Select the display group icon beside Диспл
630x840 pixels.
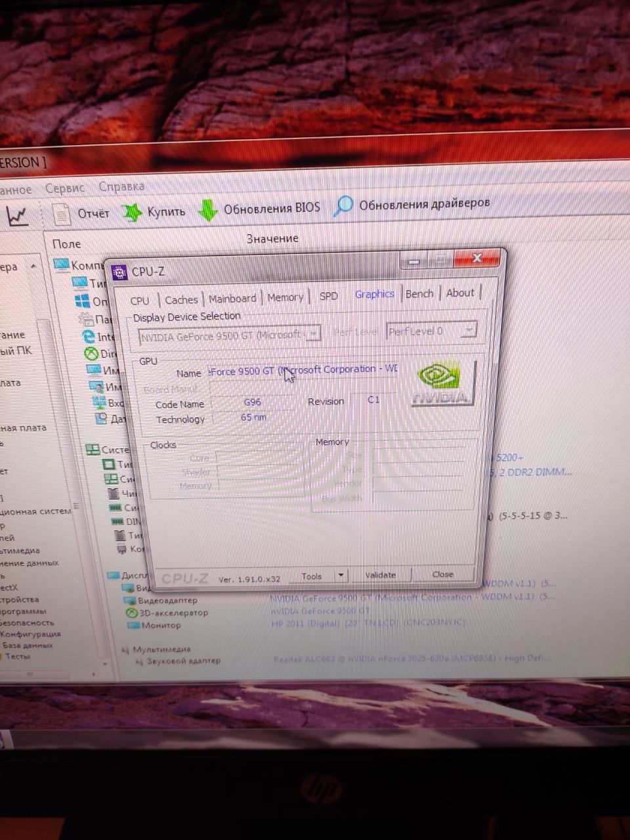[114, 576]
